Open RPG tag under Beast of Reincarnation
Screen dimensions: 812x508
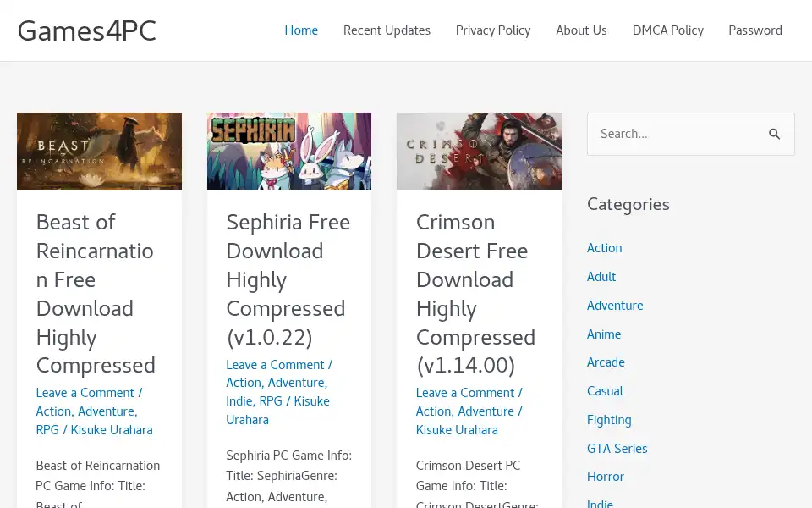pos(47,430)
